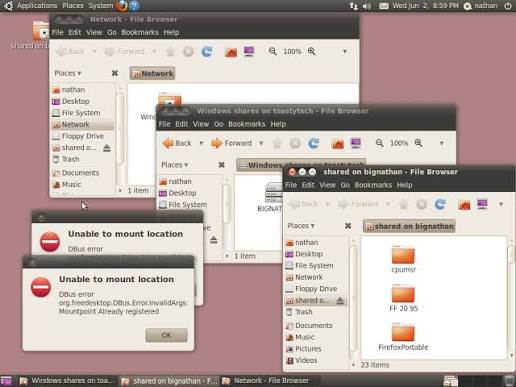The image size is (516, 387).
Task: Click Reload icon in Network window toolbar
Action: (207, 51)
